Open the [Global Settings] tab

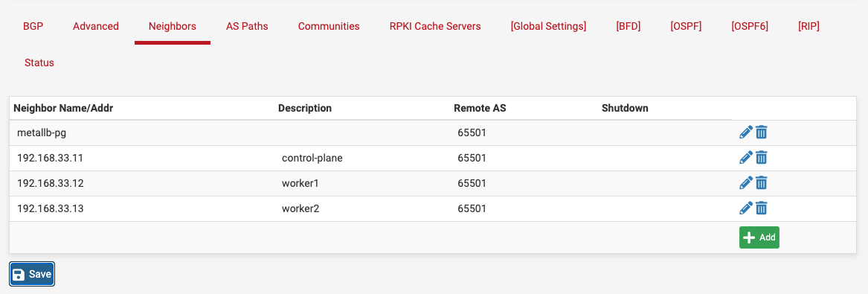pyautogui.click(x=549, y=26)
